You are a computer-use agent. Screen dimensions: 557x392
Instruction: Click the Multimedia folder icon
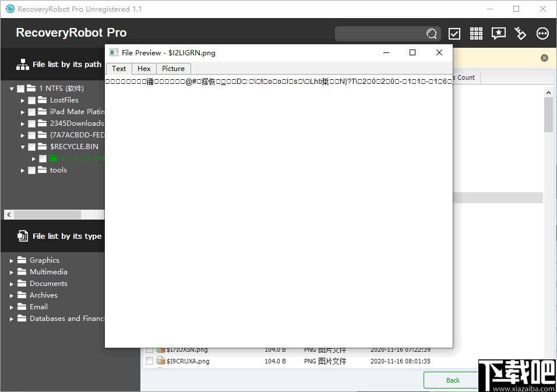pos(22,271)
